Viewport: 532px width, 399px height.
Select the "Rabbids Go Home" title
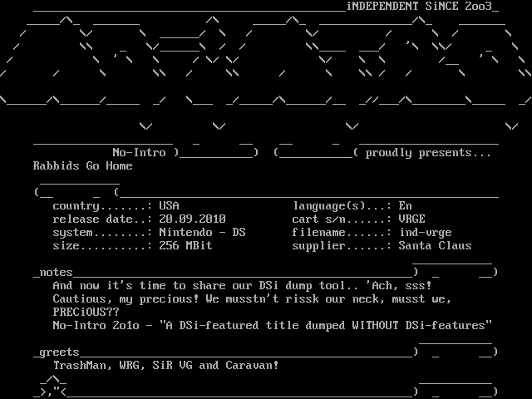pos(83,166)
